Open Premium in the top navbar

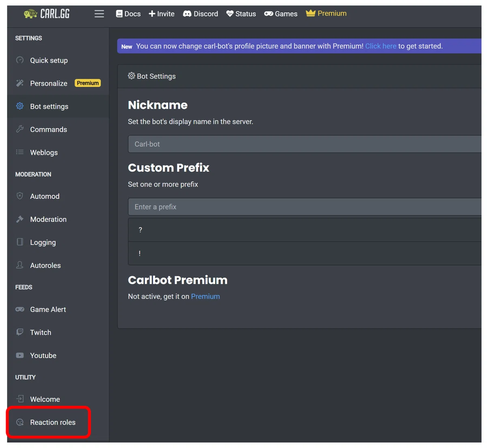pos(326,13)
